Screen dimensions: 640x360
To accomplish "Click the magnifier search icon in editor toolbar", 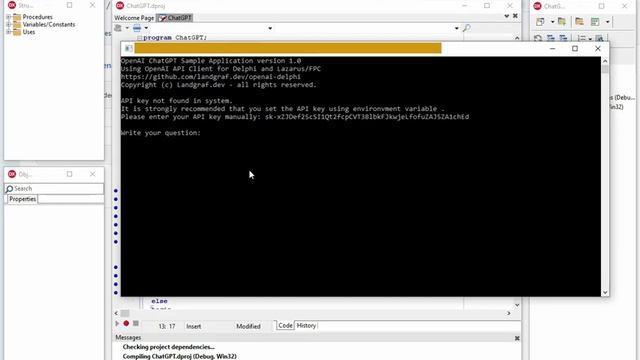I will [x=467, y=28].
